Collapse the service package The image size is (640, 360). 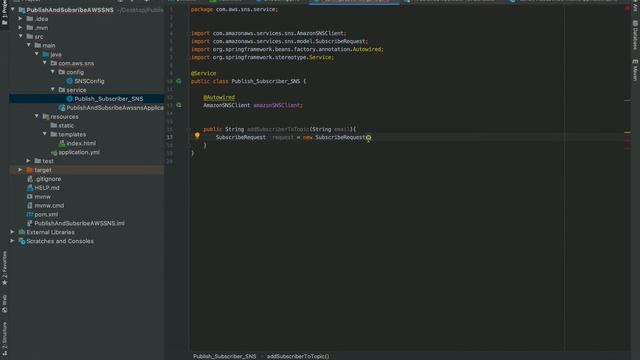pyautogui.click(x=53, y=90)
